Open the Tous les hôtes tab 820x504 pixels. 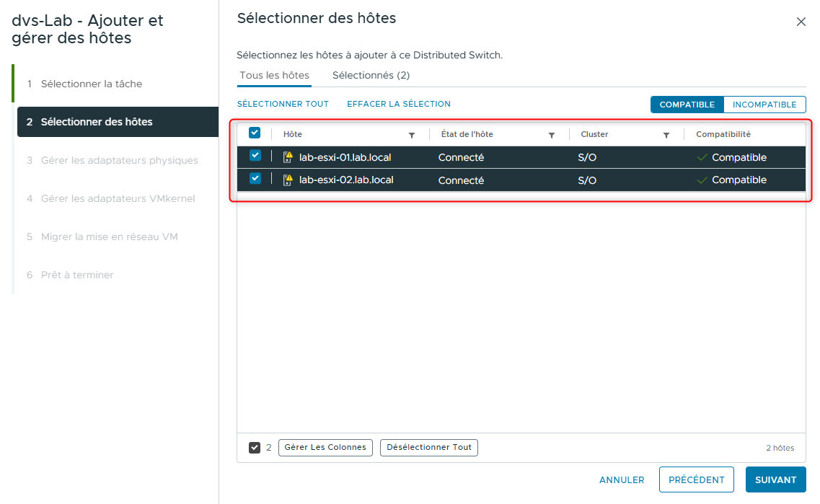(274, 75)
